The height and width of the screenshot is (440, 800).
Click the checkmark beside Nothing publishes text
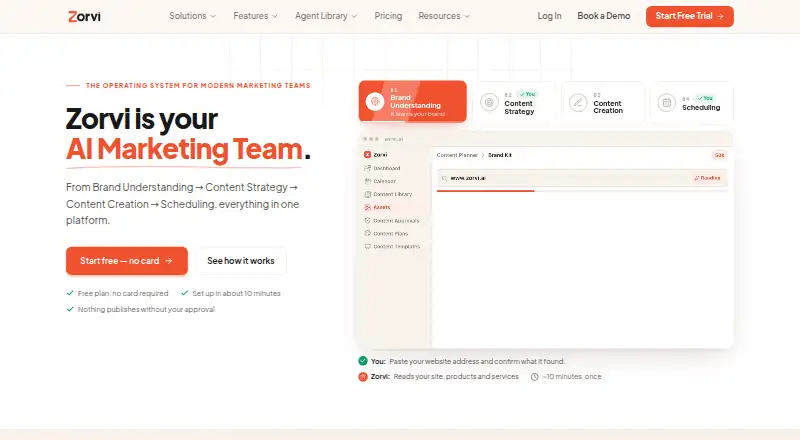[70, 309]
